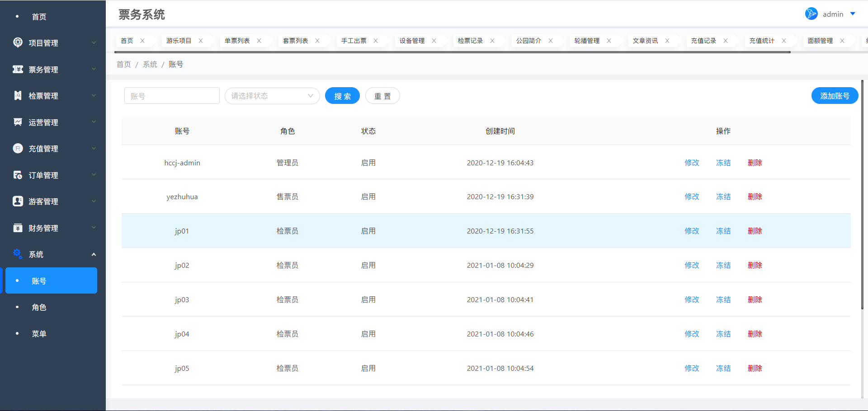Close the 首页 tab
The height and width of the screenshot is (411, 868).
tap(142, 41)
